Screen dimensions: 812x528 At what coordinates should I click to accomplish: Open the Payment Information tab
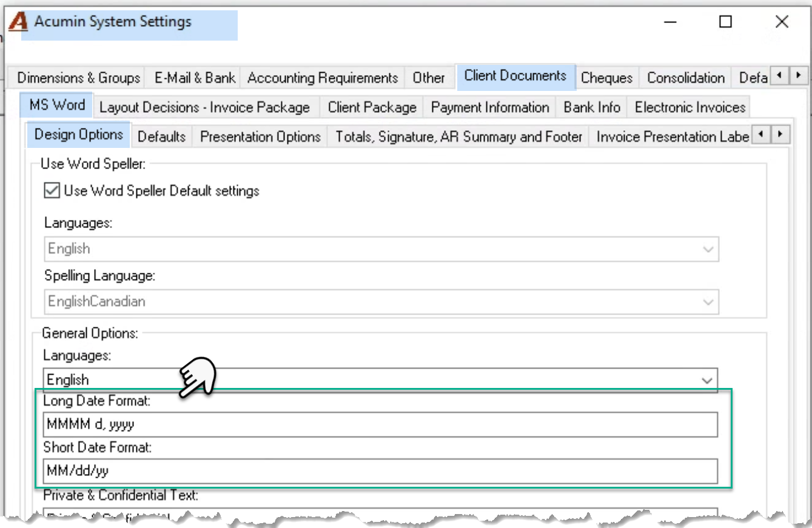[489, 108]
